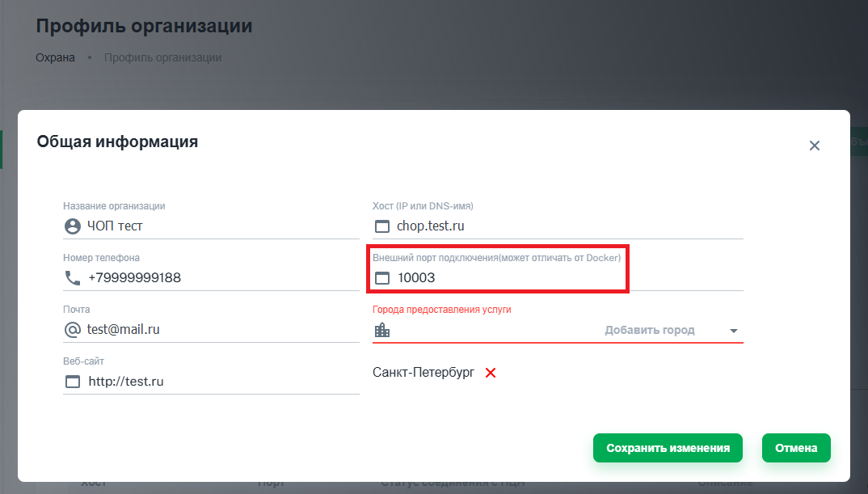This screenshot has height=494, width=868.
Task: Click the window icon beside the Веб-сайт field
Action: 73,382
